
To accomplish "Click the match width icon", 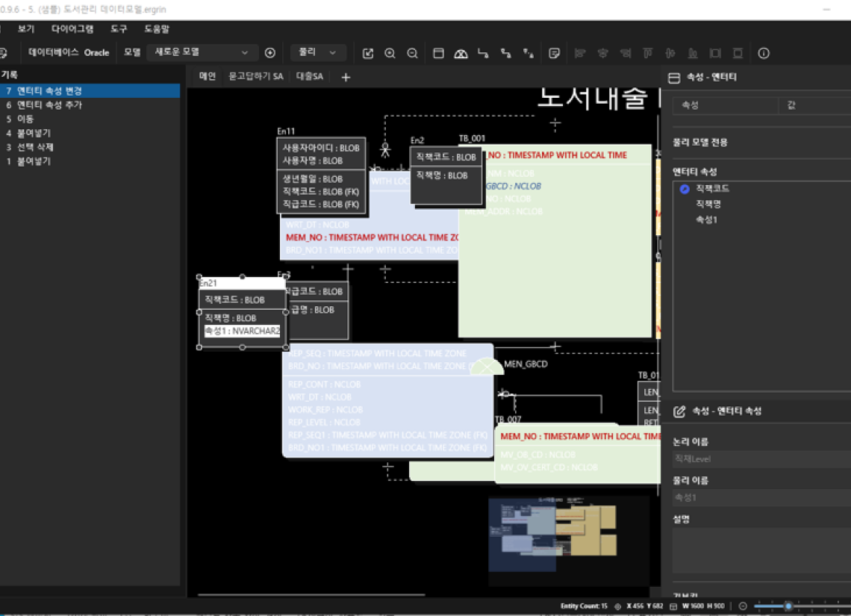I will coord(715,53).
